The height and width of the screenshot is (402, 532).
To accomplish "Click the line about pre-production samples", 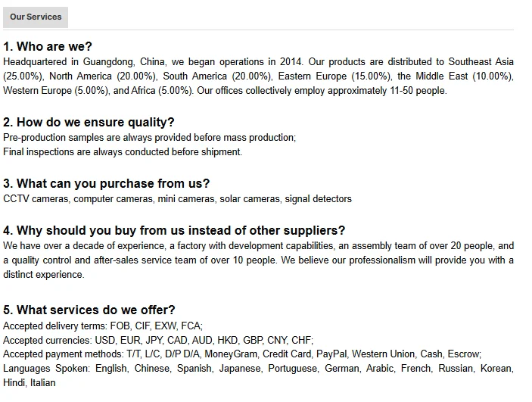I will tap(149, 137).
